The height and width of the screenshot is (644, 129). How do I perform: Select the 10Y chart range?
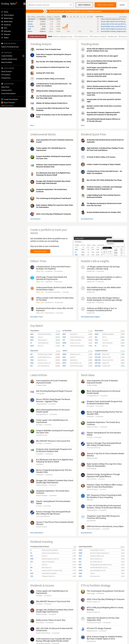[x=88, y=17]
